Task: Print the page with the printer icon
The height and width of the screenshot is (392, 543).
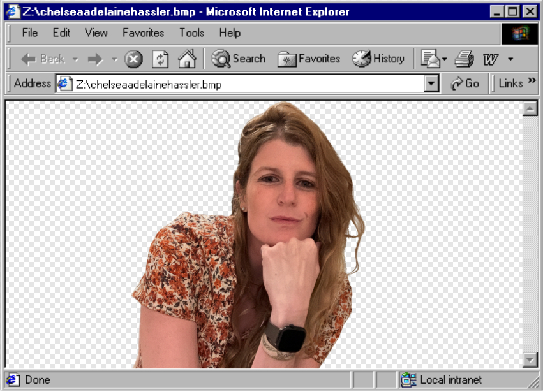Action: pos(464,59)
